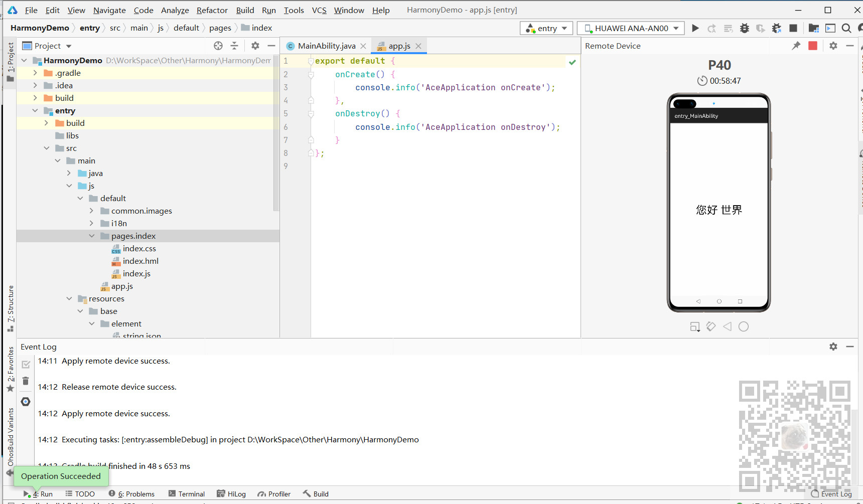
Task: Click inside the P40 emulator screen text
Action: point(719,210)
